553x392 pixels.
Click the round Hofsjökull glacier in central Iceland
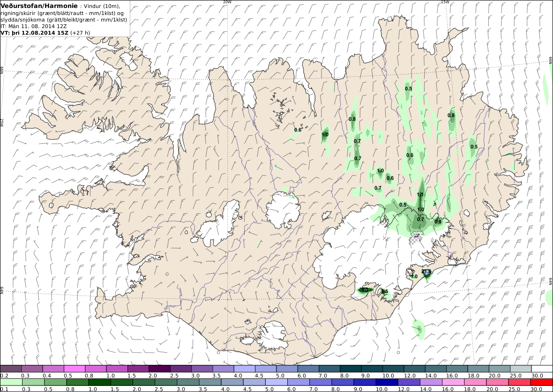point(283,210)
